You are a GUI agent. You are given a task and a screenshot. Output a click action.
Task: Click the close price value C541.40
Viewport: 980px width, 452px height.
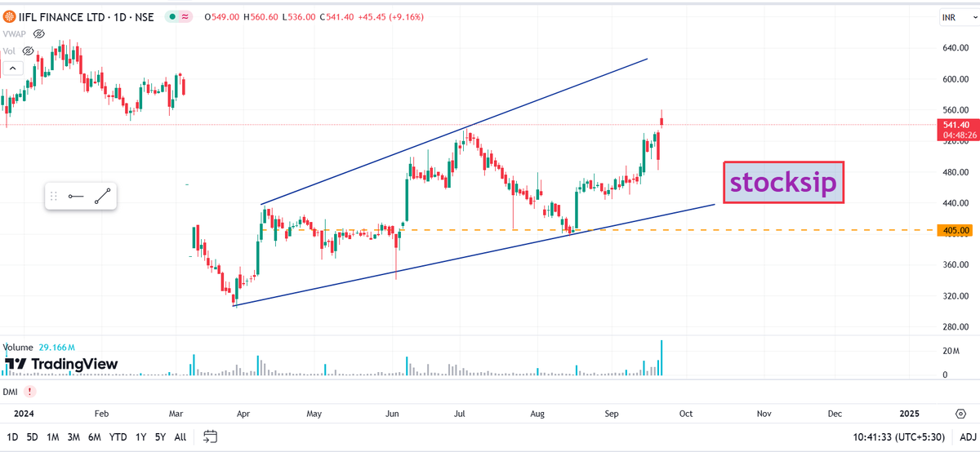[x=337, y=16]
